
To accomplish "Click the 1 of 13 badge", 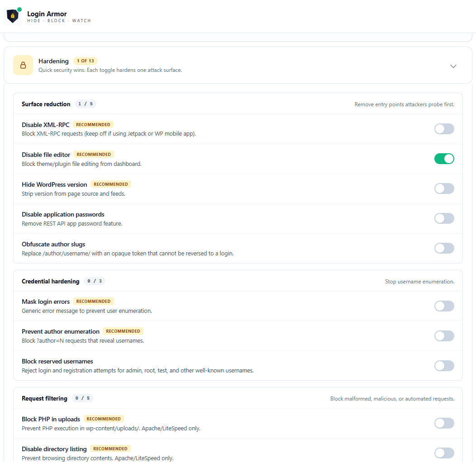I will pos(86,61).
